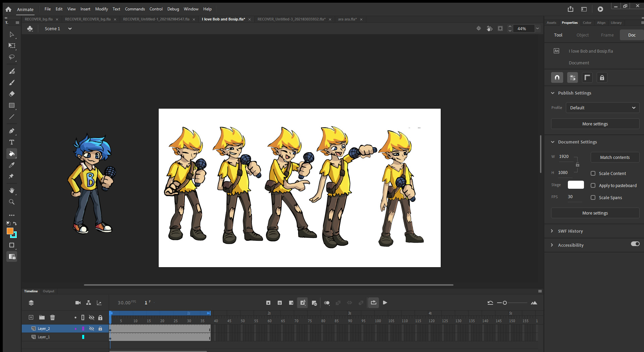Pick the Text tool
The image size is (644, 352).
[12, 142]
